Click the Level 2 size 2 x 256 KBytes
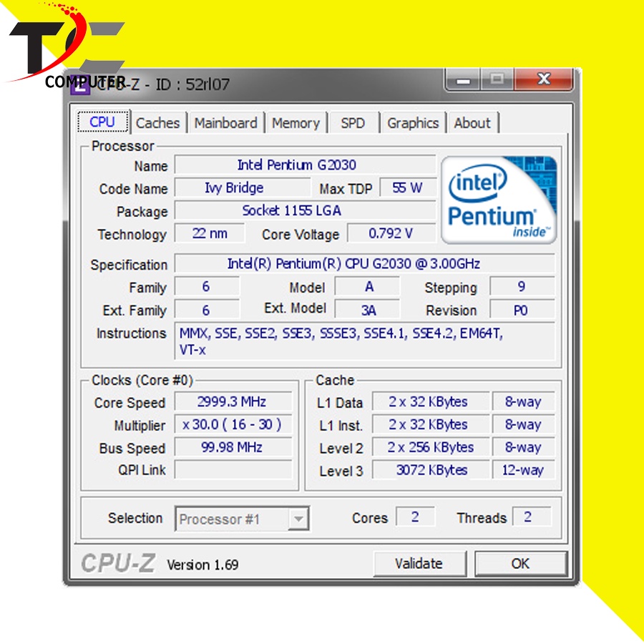644x644 pixels. pyautogui.click(x=431, y=447)
